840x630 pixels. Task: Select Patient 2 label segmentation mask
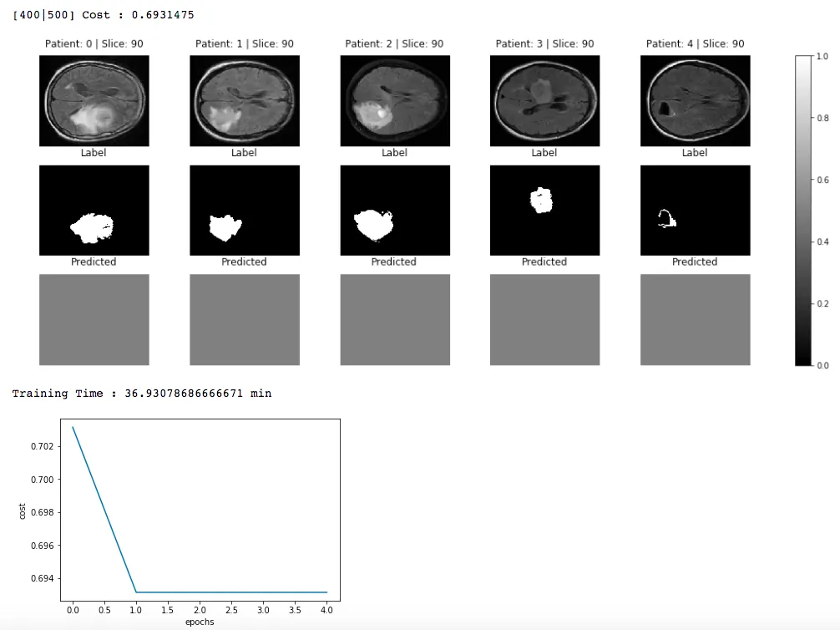tap(395, 211)
